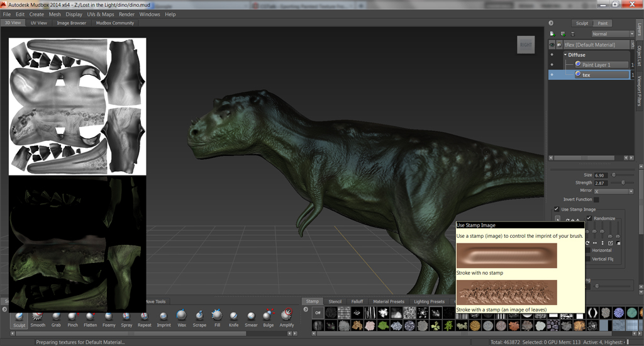This screenshot has height=346, width=644.
Task: Pick the teal sphere stamp thumbnail
Action: [x=632, y=313]
